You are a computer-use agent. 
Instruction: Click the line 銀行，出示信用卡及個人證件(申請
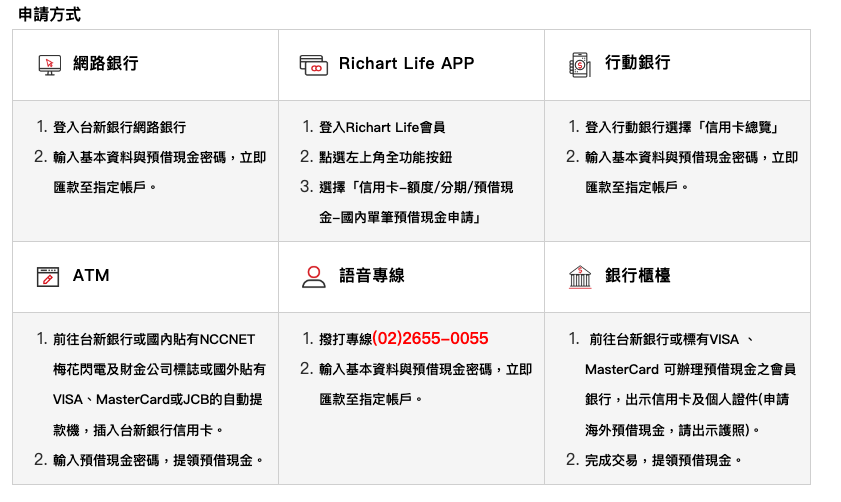[x=687, y=400]
